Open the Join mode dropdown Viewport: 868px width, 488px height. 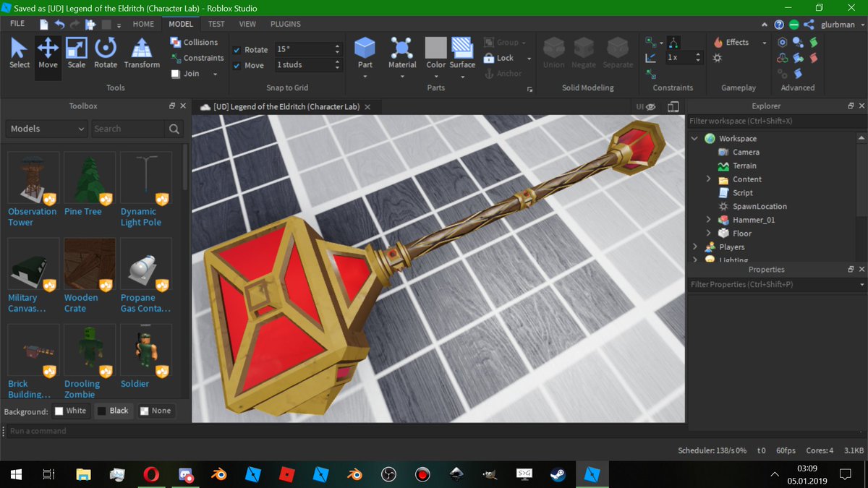(x=215, y=74)
